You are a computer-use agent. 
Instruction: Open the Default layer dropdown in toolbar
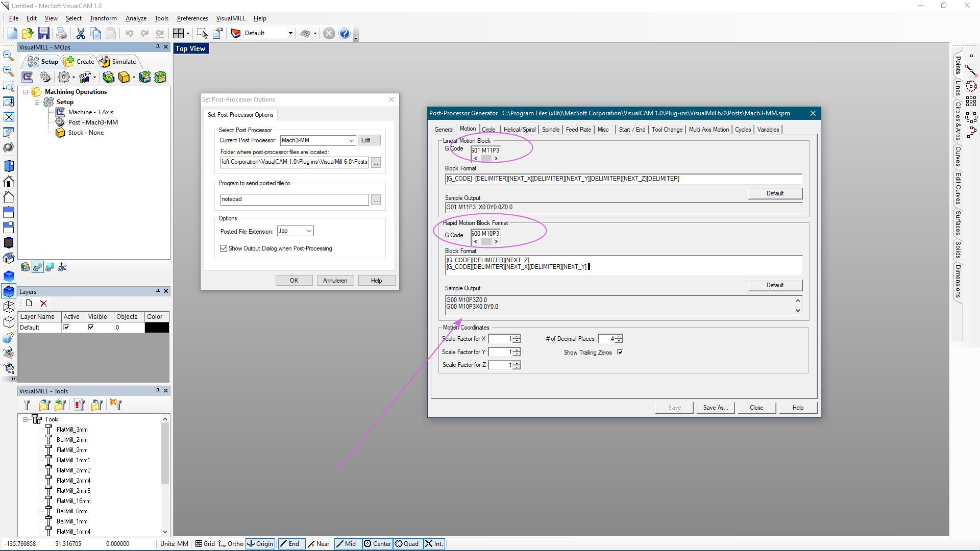290,34
